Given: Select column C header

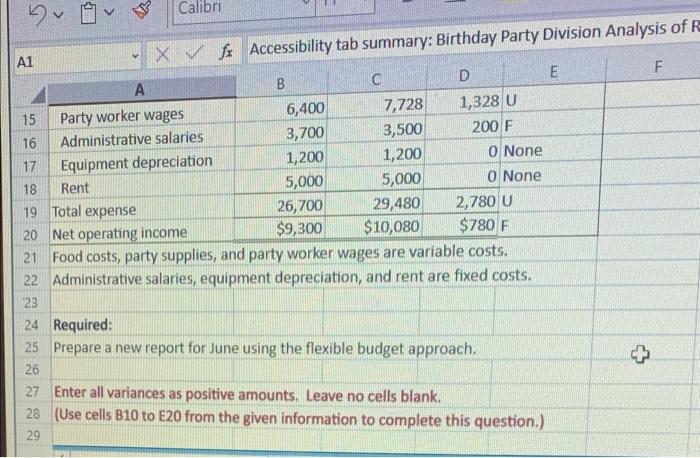Looking at the screenshot, I should (x=376, y=79).
